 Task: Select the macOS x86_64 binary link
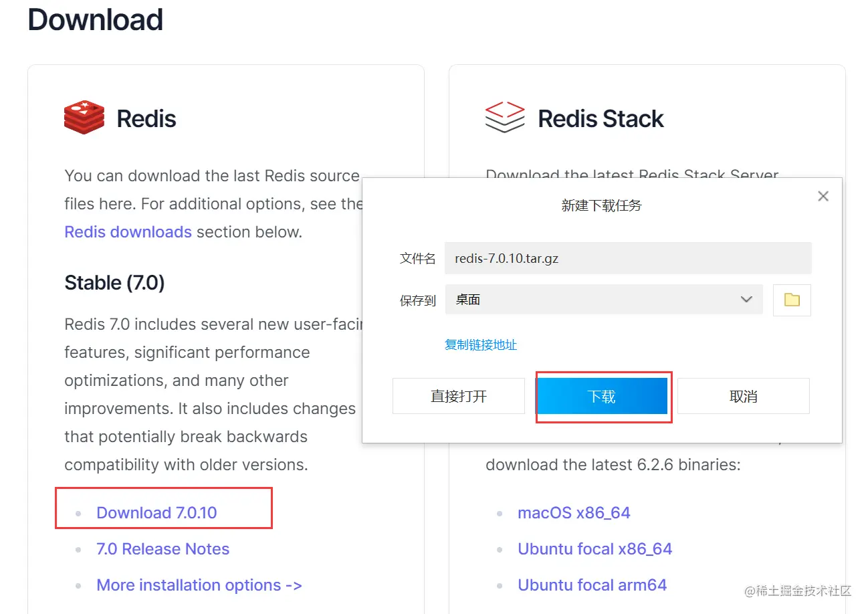pos(574,513)
